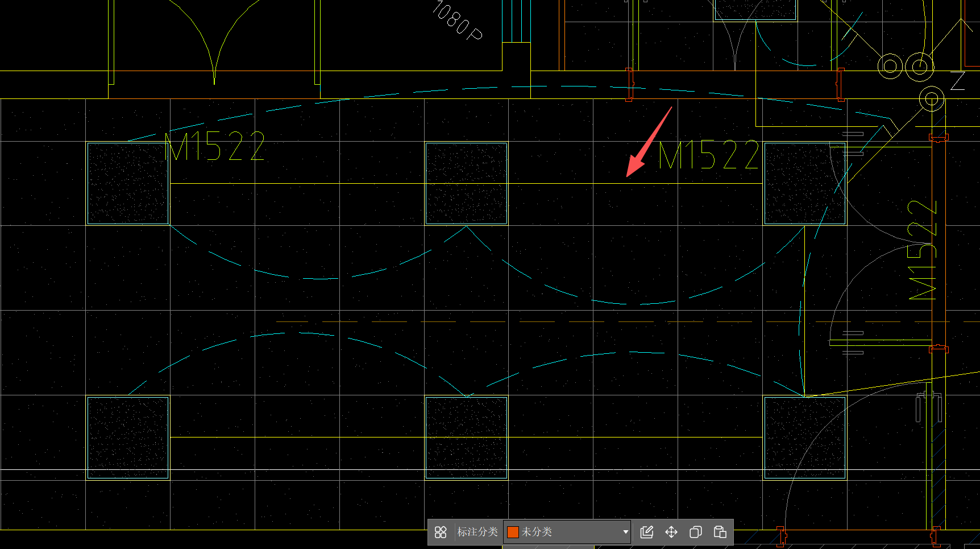Select the move annotation crossed-arrows icon
The image size is (980, 549).
point(671,532)
